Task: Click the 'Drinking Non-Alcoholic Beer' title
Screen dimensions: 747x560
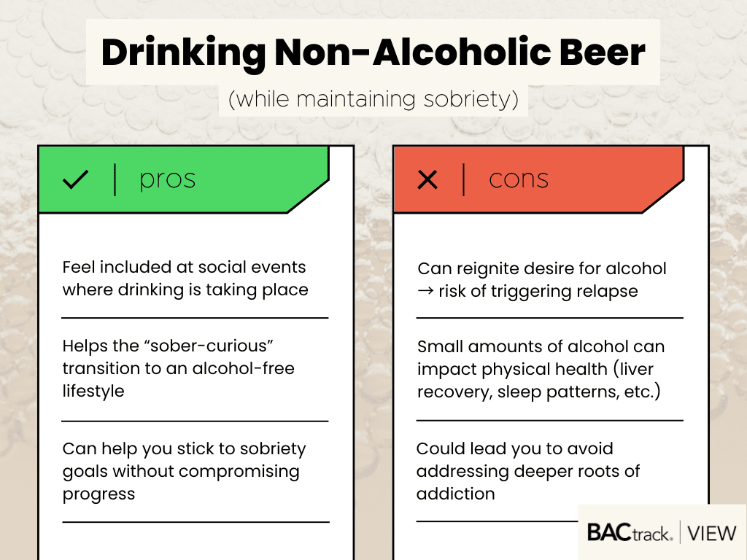Action: [x=373, y=53]
